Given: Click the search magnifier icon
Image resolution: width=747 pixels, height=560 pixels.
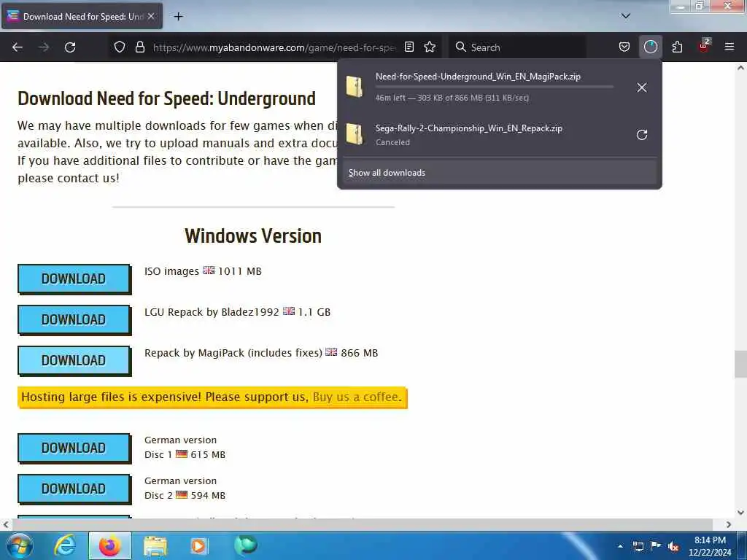Looking at the screenshot, I should (461, 47).
